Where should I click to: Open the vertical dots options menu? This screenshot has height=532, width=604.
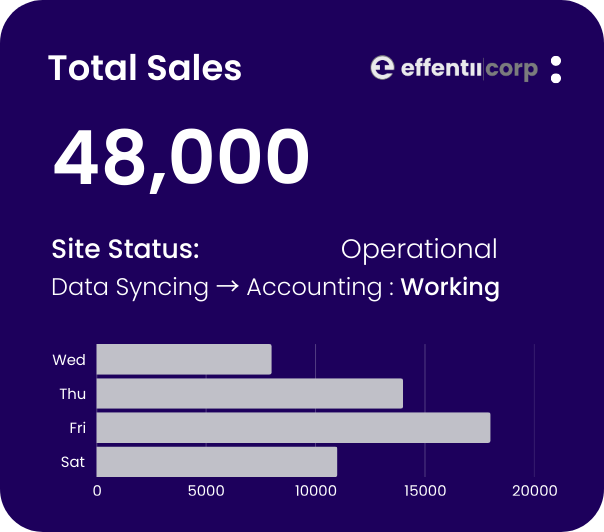(556, 69)
